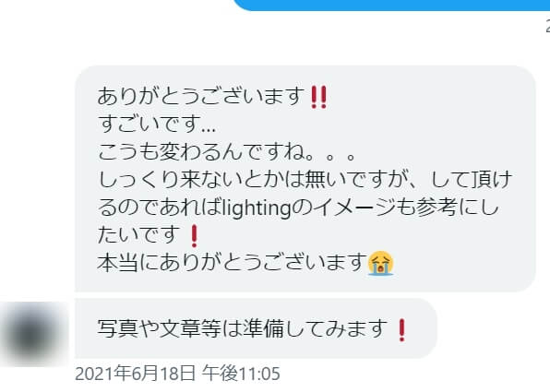550x392 pixels.
Task: Click the text たいです in the long message
Action: [x=138, y=235]
